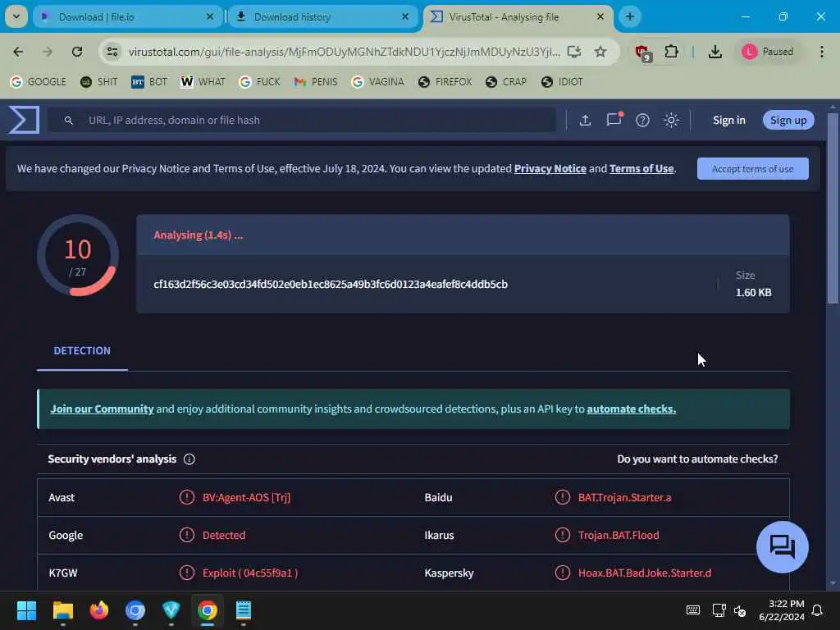Open the help question mark icon
Screen dimensions: 840x630
click(642, 120)
